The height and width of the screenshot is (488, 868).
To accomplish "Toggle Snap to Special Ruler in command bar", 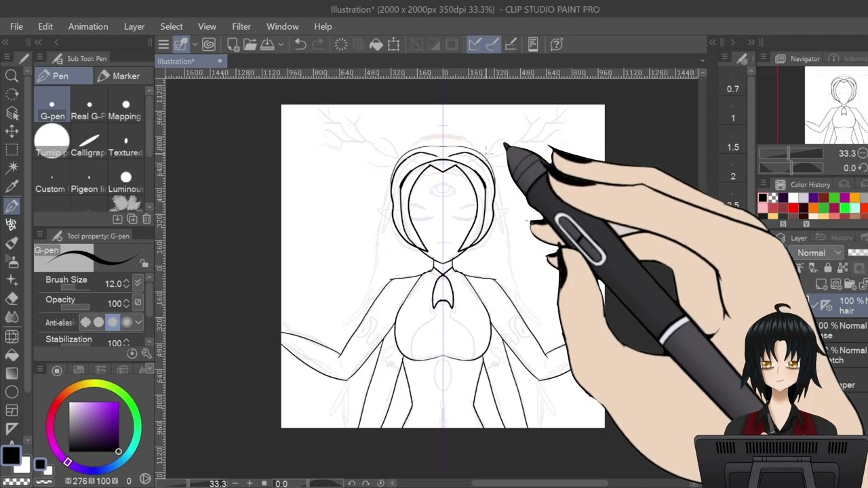I will pyautogui.click(x=492, y=45).
